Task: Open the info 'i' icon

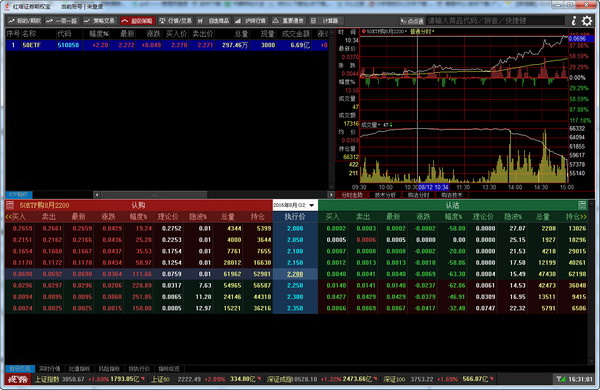Action: point(574,21)
